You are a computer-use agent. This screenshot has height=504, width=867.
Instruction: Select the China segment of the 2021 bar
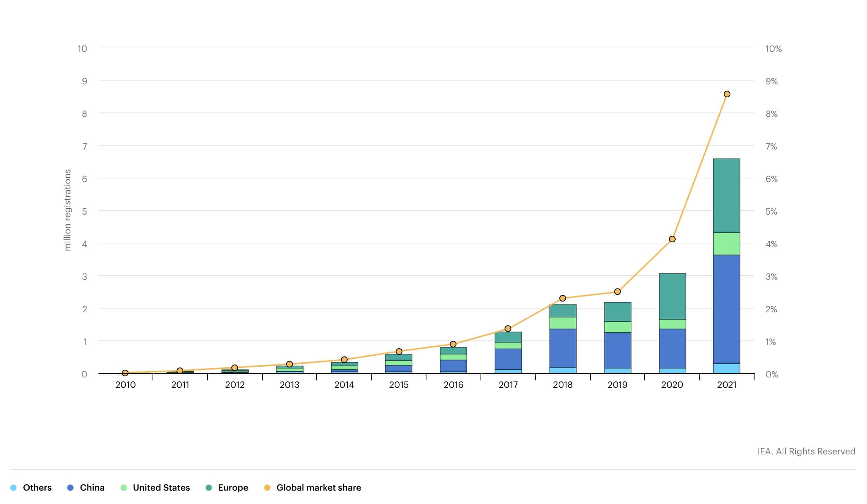point(726,309)
